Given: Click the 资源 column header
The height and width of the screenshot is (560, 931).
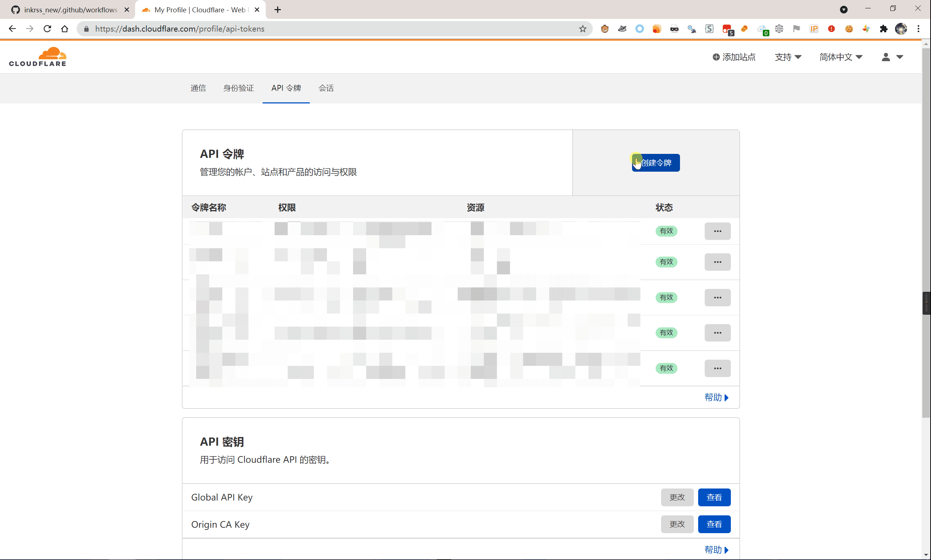Looking at the screenshot, I should [x=475, y=208].
